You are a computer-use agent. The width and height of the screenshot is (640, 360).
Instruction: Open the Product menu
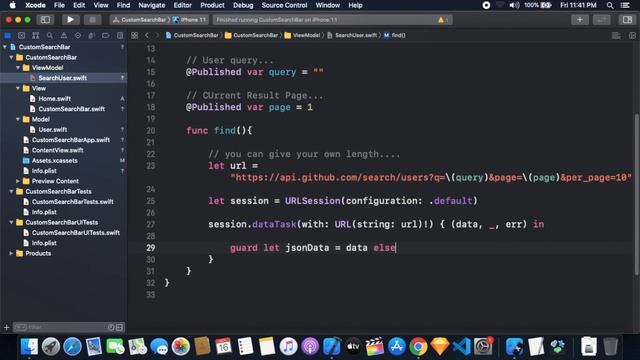point(212,5)
